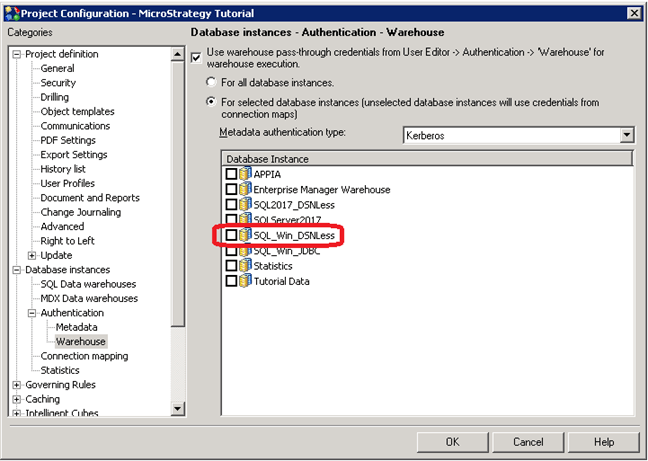
Task: Click the MicroStrategy icon in title bar
Action: tap(12, 13)
